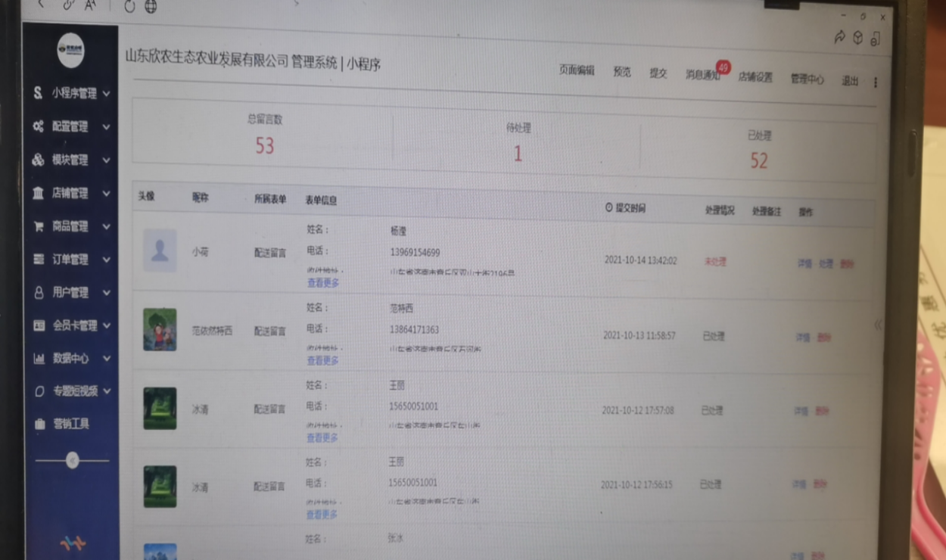This screenshot has width=946, height=560.
Task: Click the phone number 13969154699
Action: point(415,253)
